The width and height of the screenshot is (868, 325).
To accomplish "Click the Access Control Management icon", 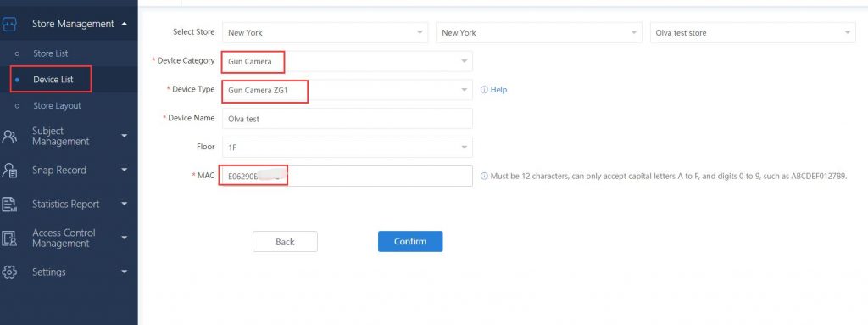I will tap(9, 238).
